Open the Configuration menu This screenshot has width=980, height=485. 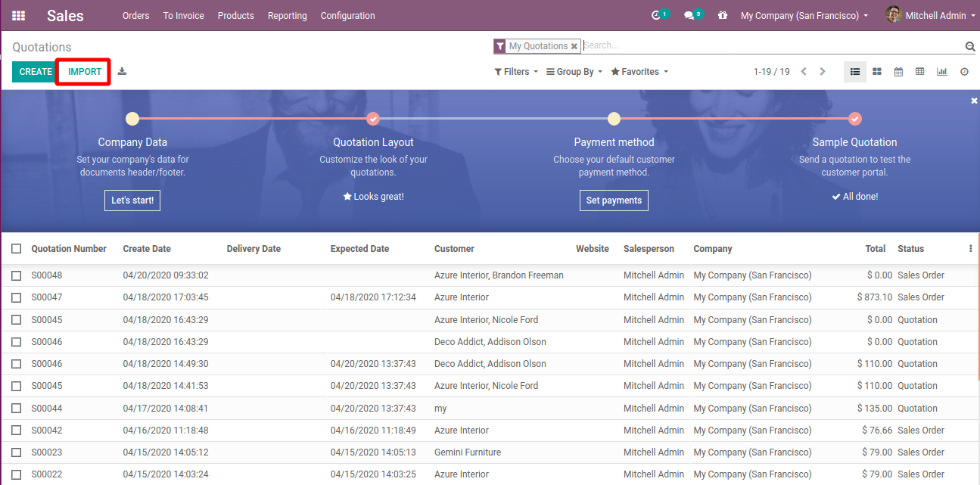[347, 15]
